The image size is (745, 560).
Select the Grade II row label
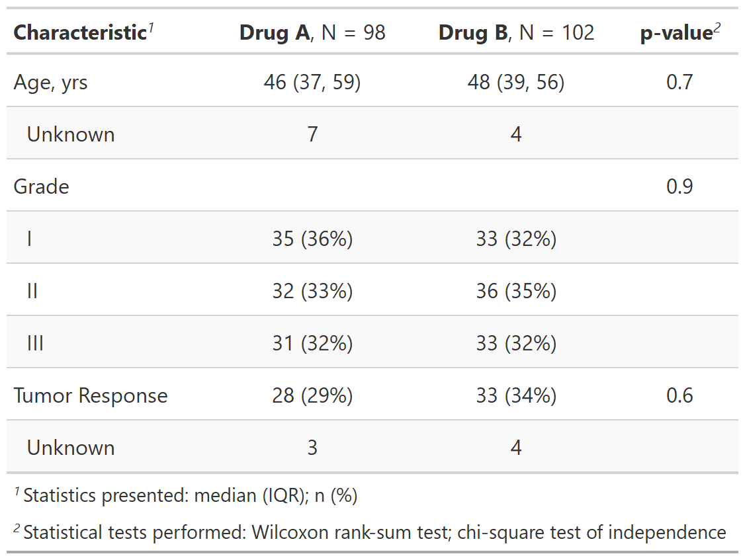coord(32,291)
